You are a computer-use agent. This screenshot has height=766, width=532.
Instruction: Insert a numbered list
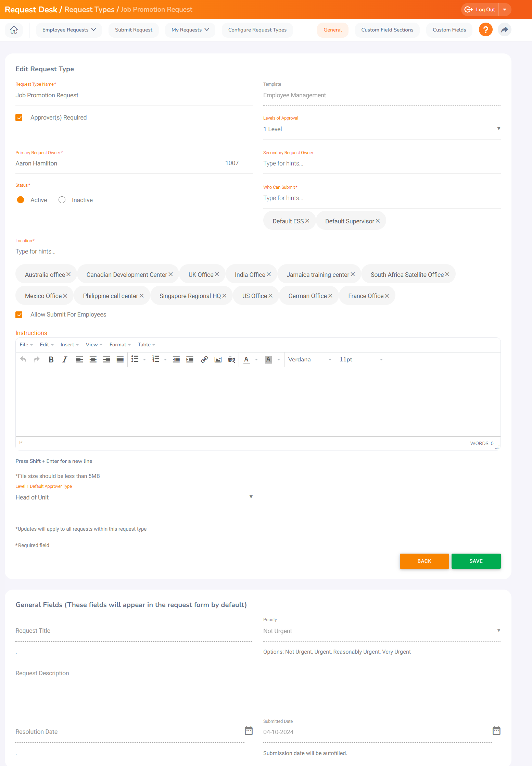tap(156, 359)
